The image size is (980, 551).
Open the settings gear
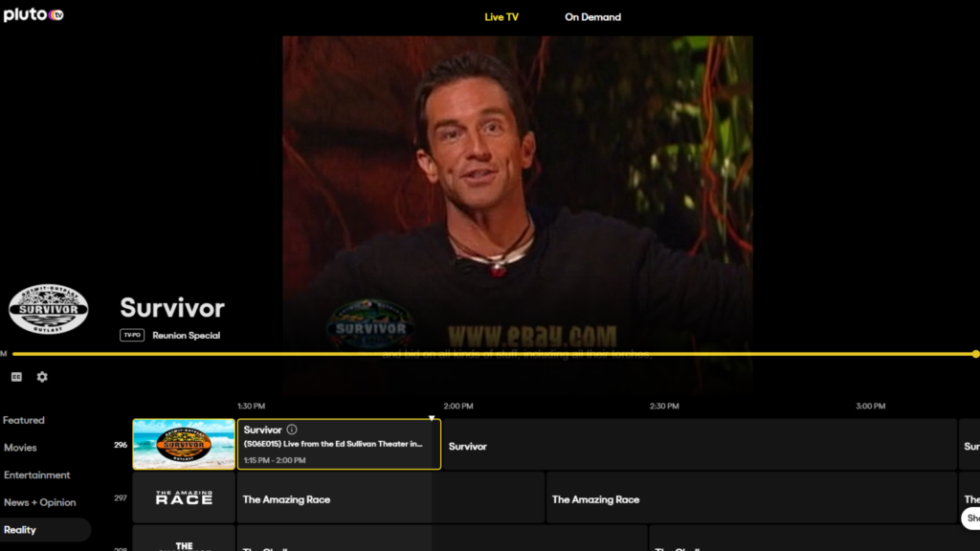tap(42, 377)
